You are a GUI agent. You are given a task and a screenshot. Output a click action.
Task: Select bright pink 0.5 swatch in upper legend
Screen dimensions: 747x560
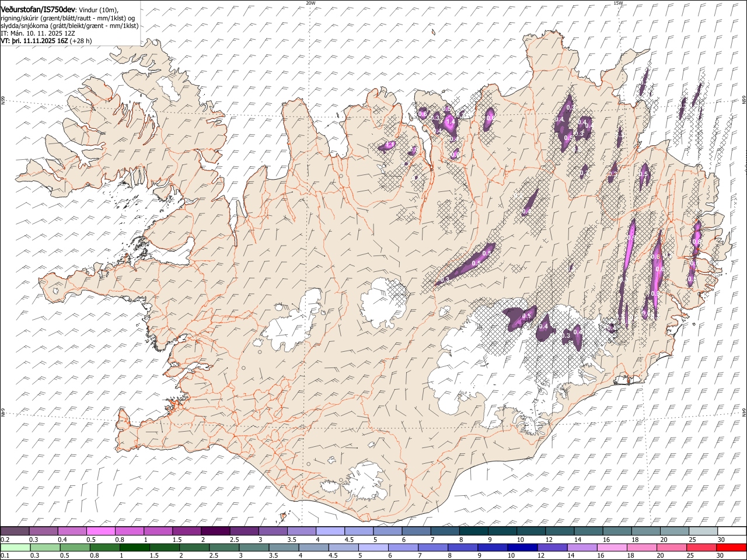[x=100, y=531]
